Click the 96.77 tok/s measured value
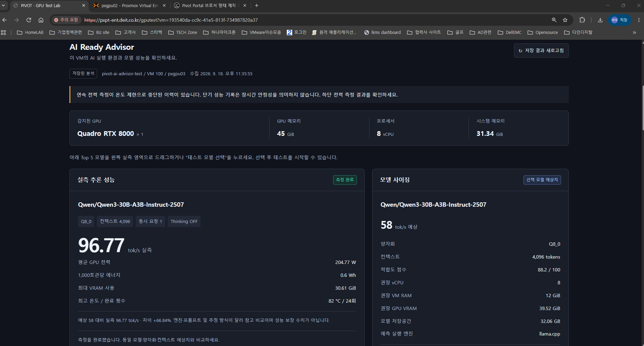Image resolution: width=644 pixels, height=346 pixels. click(x=115, y=246)
